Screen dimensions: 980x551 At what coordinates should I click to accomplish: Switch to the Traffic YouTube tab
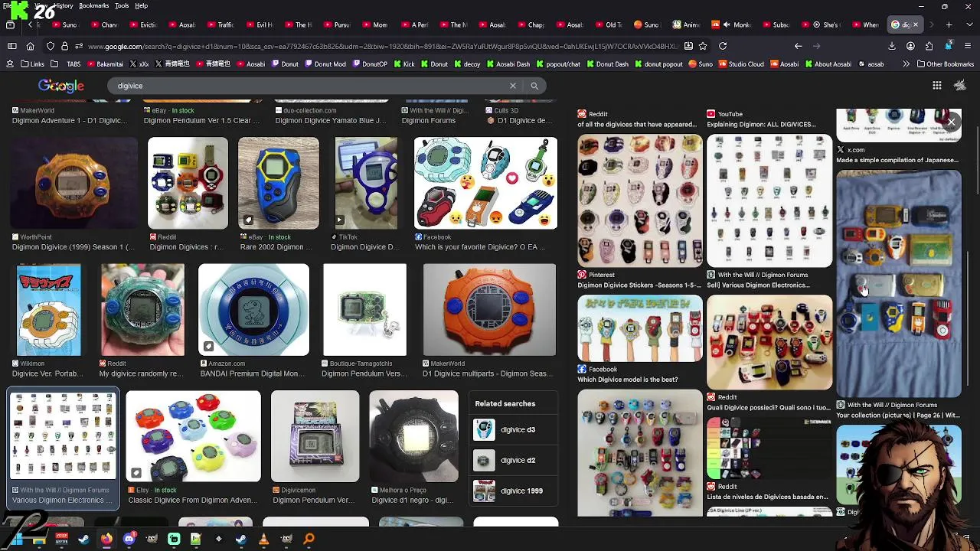coord(220,24)
